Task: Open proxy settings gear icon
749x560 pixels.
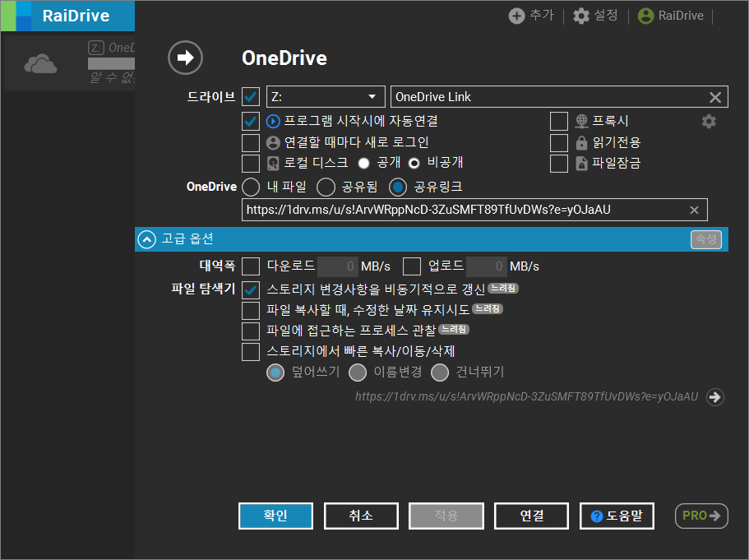Action: tap(709, 122)
